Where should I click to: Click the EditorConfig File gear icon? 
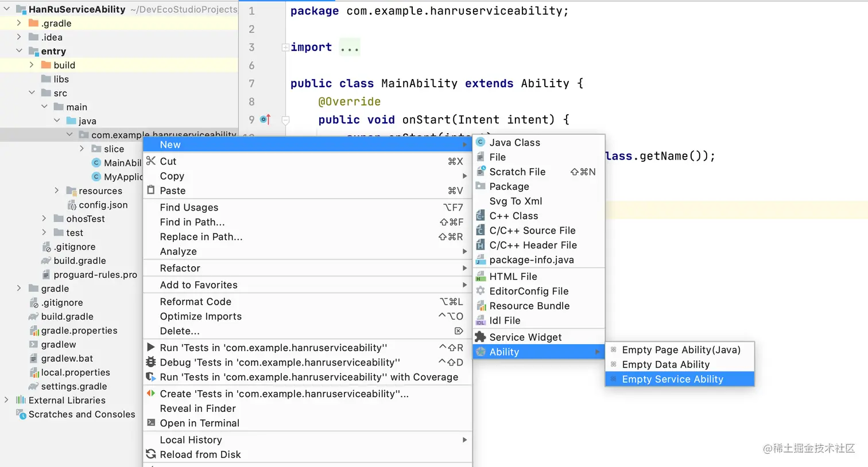click(x=480, y=291)
